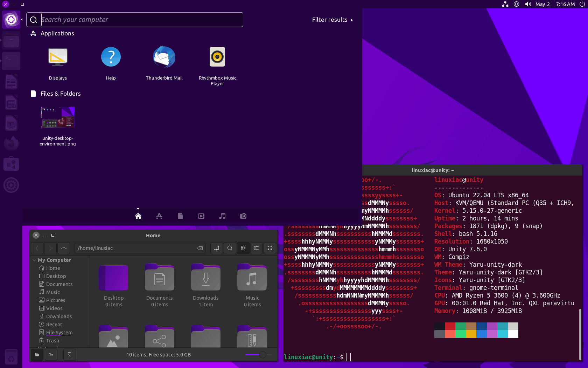The image size is (588, 368).
Task: Switch to the Video lens in Dash
Action: tap(201, 216)
